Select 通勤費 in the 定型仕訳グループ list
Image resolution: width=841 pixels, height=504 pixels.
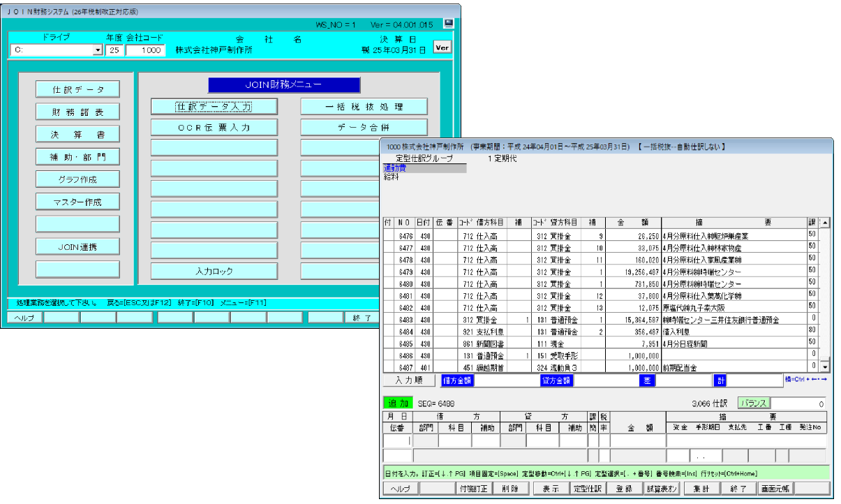[423, 168]
